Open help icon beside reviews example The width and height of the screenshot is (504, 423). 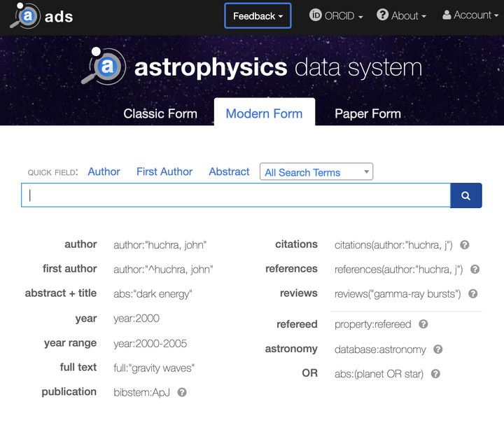coord(472,293)
